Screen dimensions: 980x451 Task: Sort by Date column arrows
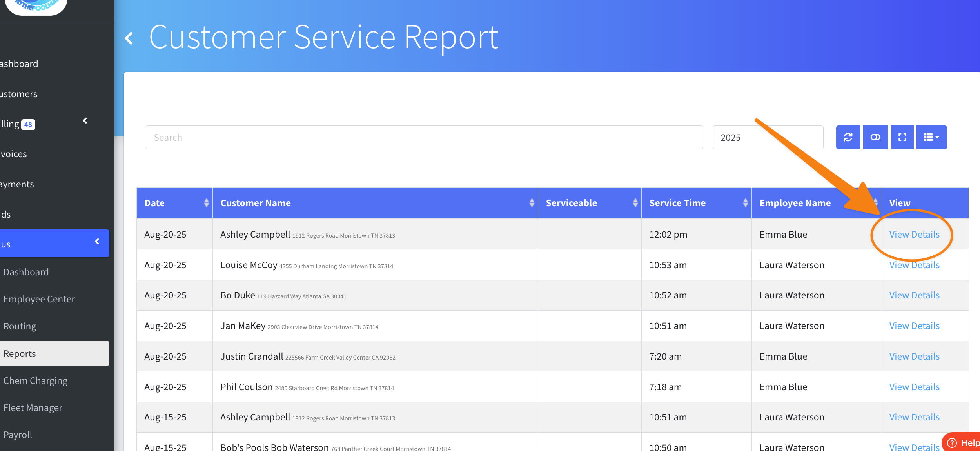coord(206,203)
